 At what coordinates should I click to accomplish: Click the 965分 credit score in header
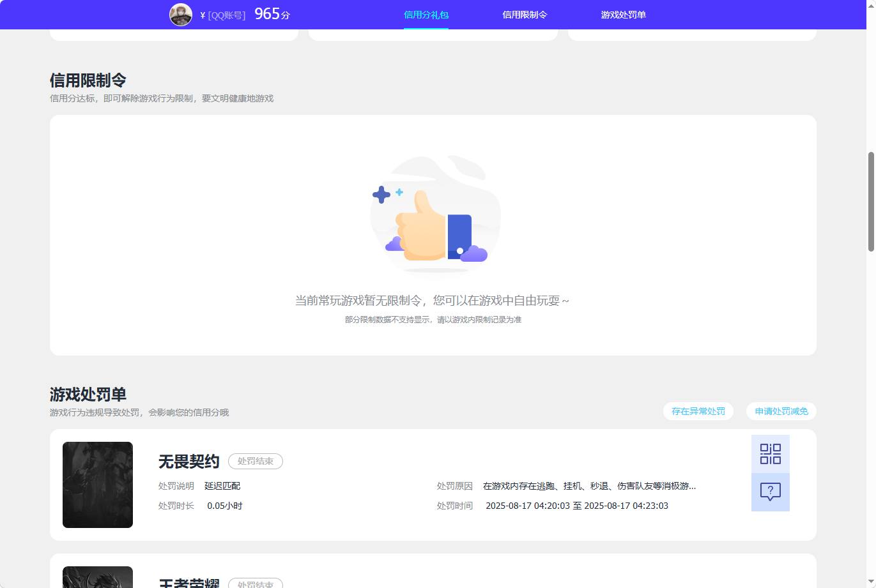click(272, 14)
